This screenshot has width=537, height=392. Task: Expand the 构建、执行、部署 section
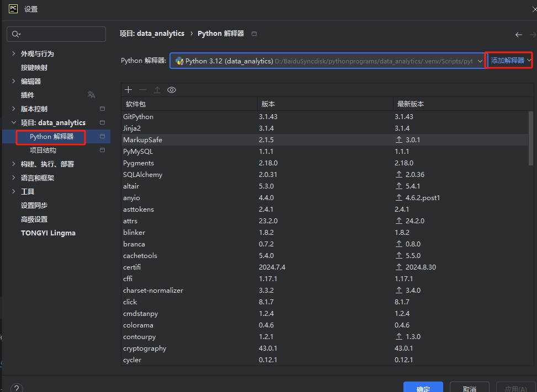[14, 164]
